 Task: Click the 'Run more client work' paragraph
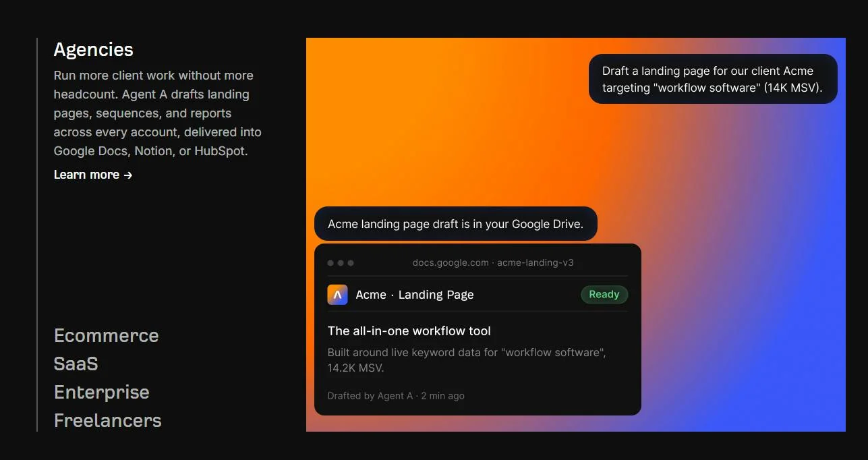click(x=158, y=113)
